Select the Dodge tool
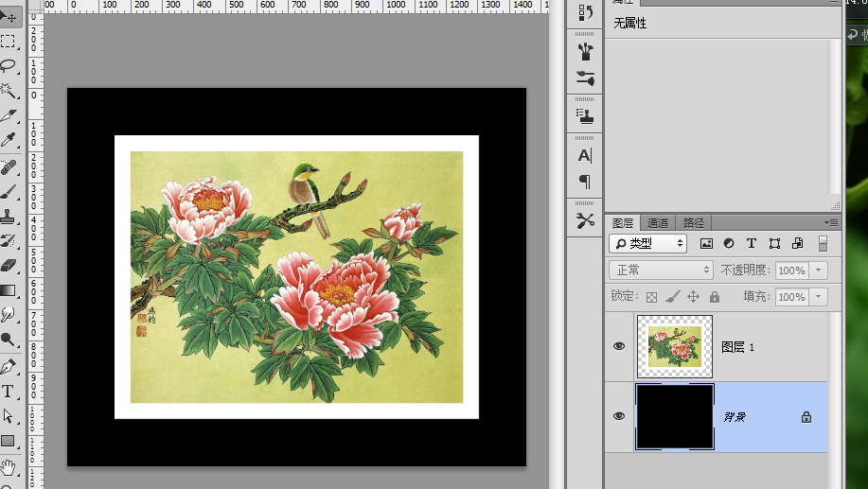 click(x=9, y=340)
